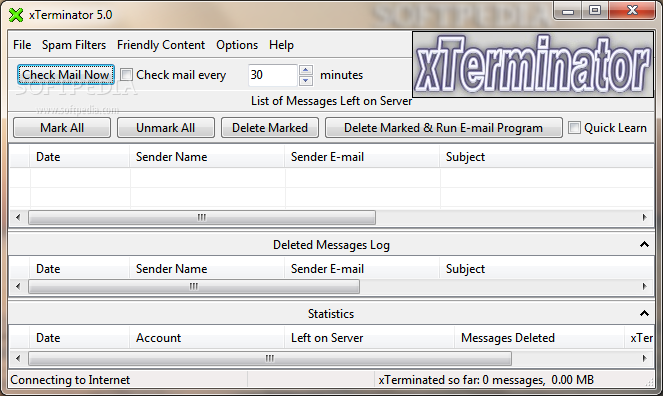Click the messages list horizontal scrollbar thumb

(x=202, y=218)
